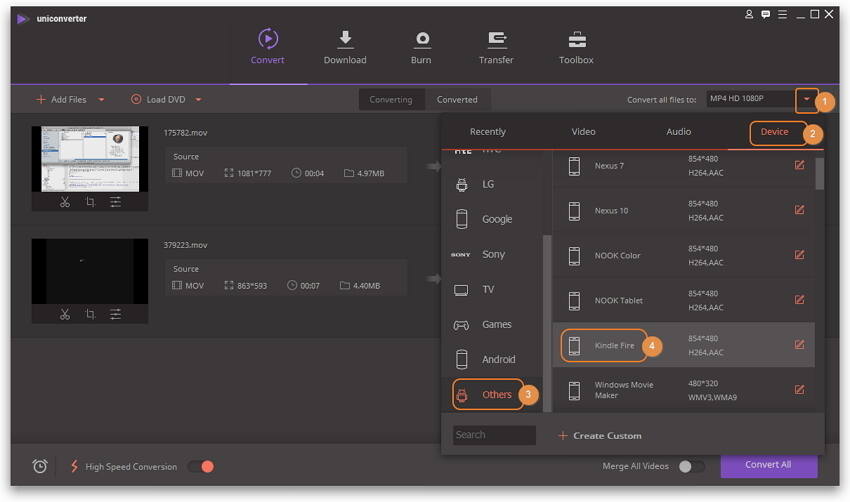The image size is (850, 502).
Task: Click the format Search field
Action: 494,435
